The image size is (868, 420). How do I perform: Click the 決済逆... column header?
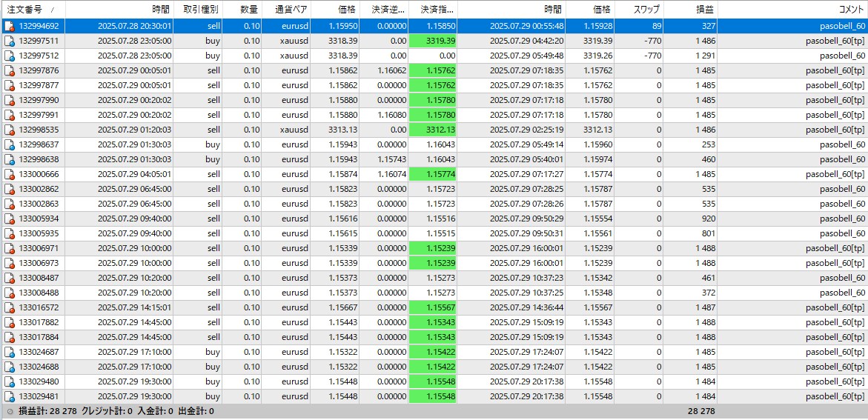(x=384, y=10)
